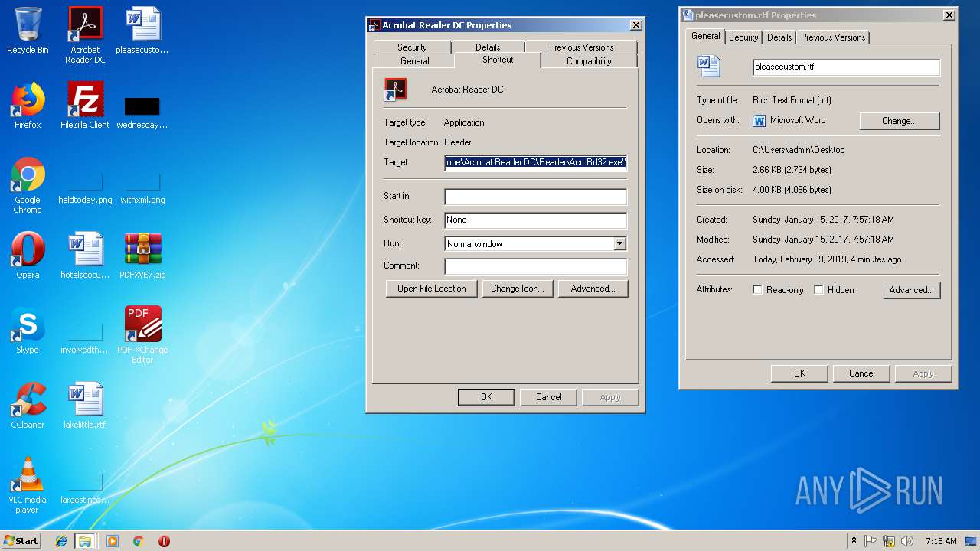
Task: Click the Target path input field
Action: [x=536, y=162]
